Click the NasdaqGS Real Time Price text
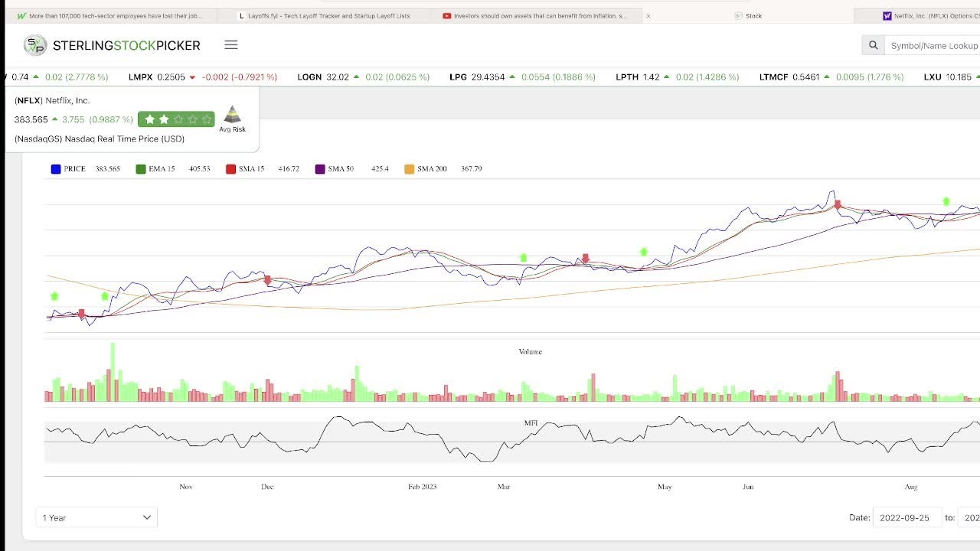The image size is (980, 551). click(x=100, y=139)
